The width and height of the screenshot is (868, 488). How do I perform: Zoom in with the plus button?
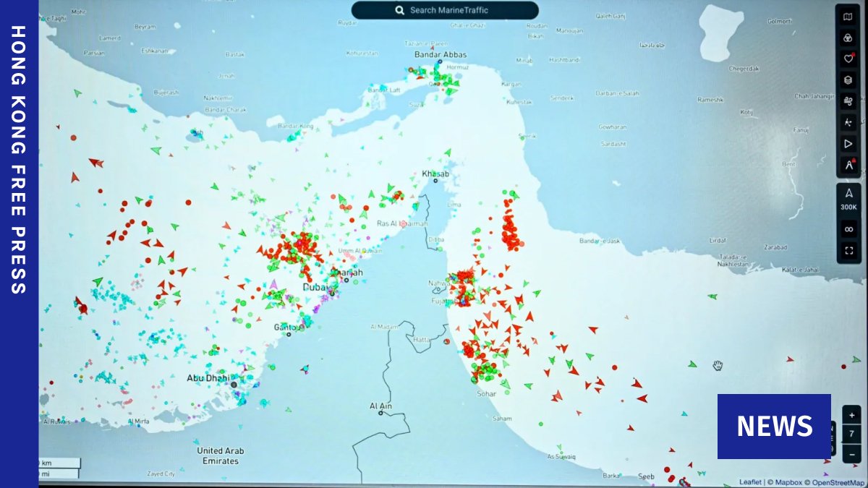pos(851,415)
